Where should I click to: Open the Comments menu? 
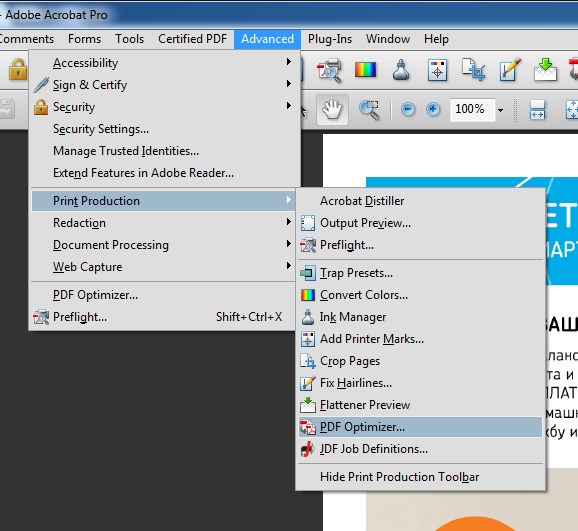[x=27, y=39]
